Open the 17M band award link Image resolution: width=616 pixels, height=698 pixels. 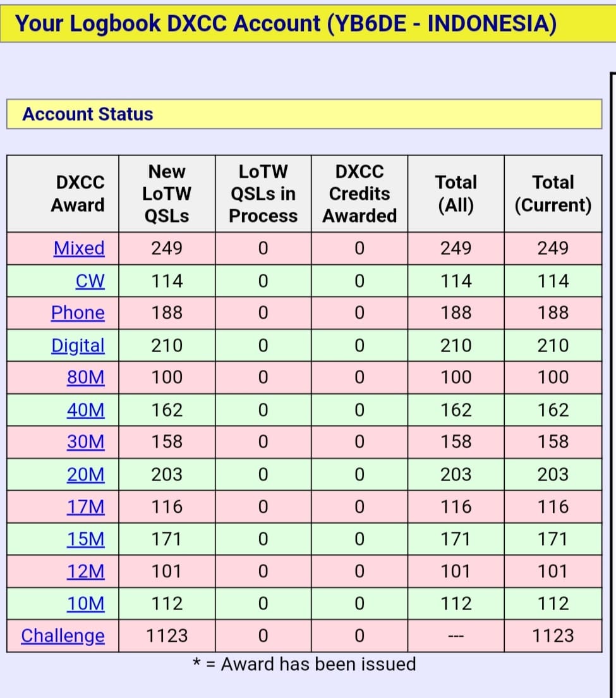pyautogui.click(x=86, y=506)
